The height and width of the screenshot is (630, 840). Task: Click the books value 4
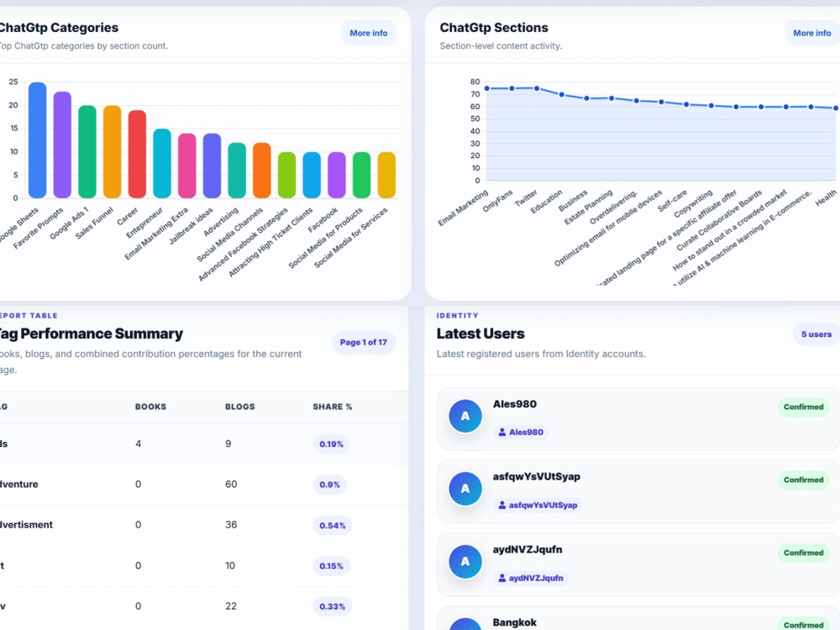[139, 444]
